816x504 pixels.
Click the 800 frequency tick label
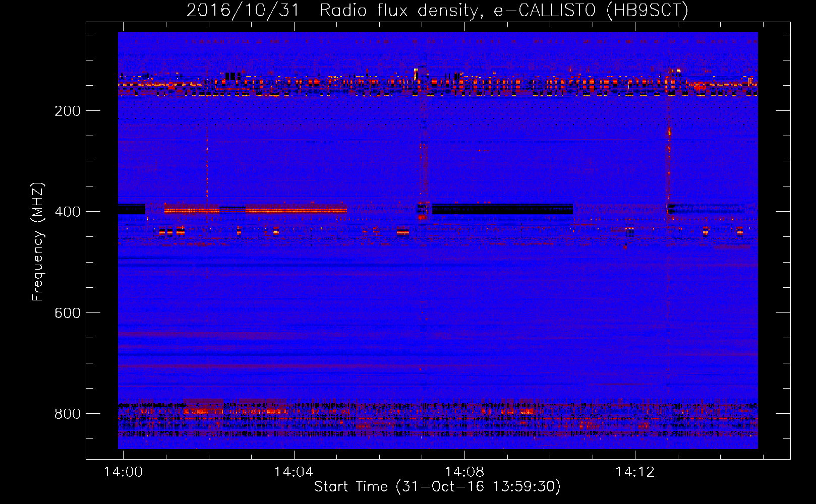coord(68,414)
